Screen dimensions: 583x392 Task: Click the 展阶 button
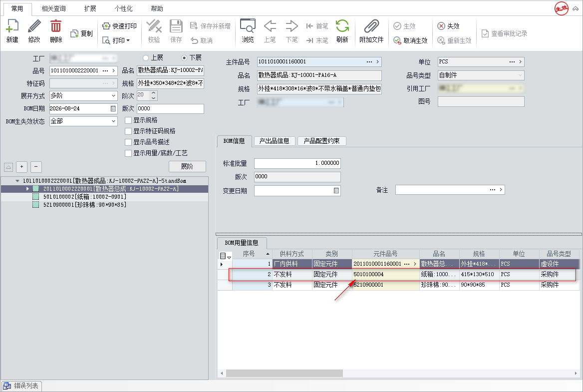(x=187, y=167)
